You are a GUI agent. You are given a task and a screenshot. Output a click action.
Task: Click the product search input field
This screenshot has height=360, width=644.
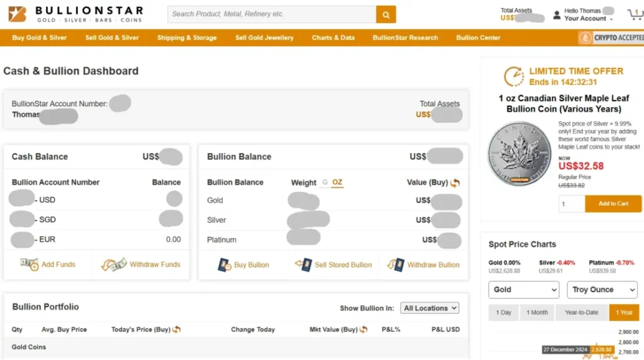pyautogui.click(x=272, y=14)
